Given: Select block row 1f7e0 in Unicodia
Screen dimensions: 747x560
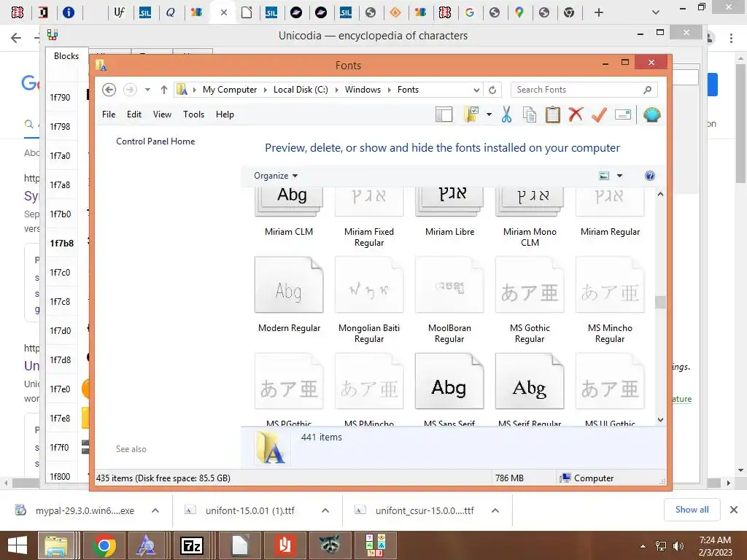Looking at the screenshot, I should click(60, 389).
